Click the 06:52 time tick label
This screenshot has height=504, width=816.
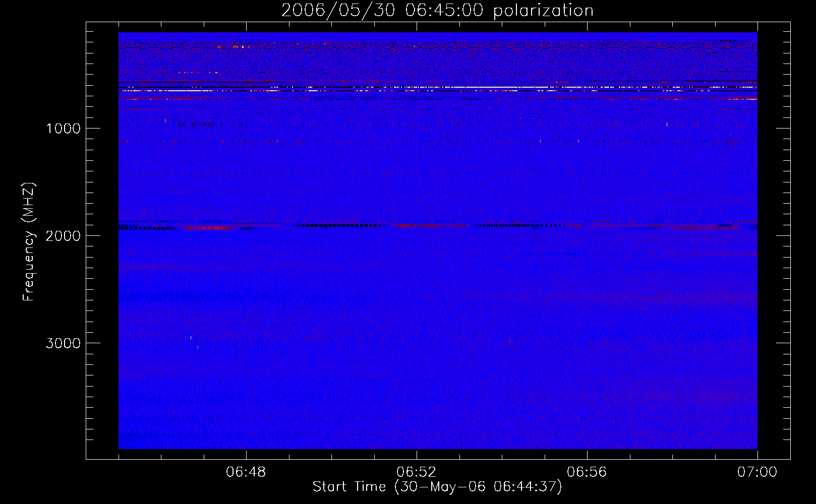click(417, 472)
